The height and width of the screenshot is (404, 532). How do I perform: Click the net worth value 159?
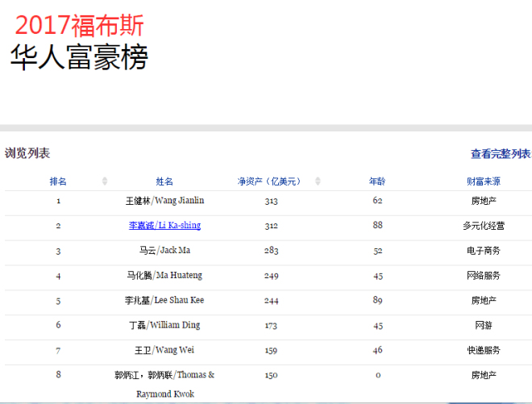pos(271,350)
